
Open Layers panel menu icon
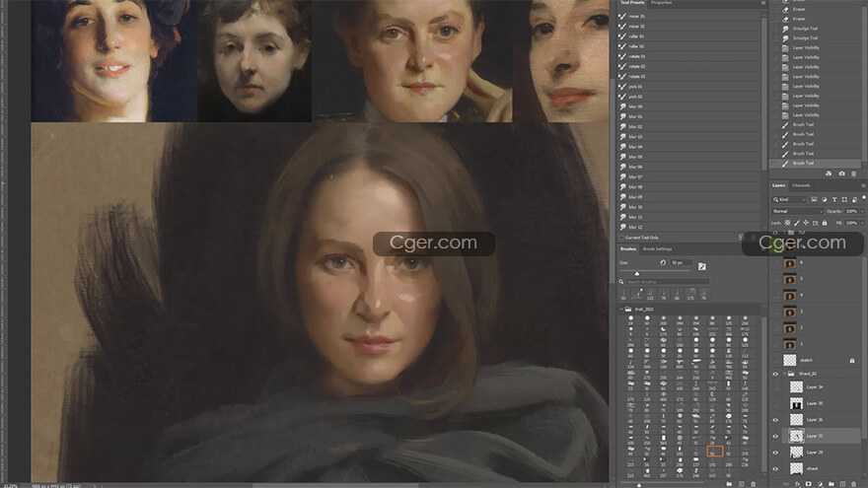tap(863, 185)
